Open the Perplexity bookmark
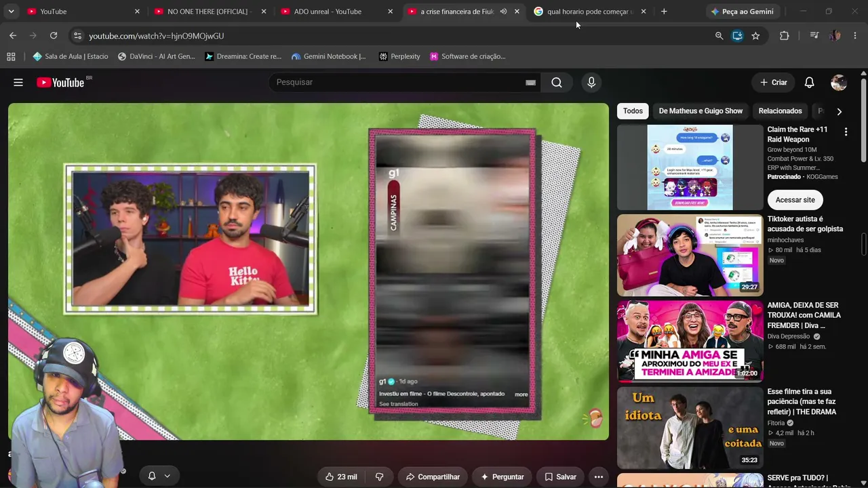 click(399, 56)
